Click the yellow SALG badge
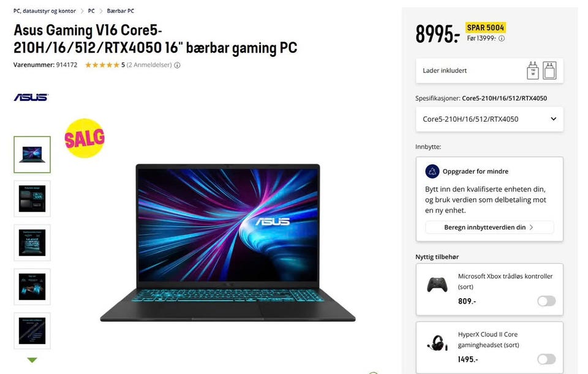This screenshot has height=374, width=588. coord(85,138)
